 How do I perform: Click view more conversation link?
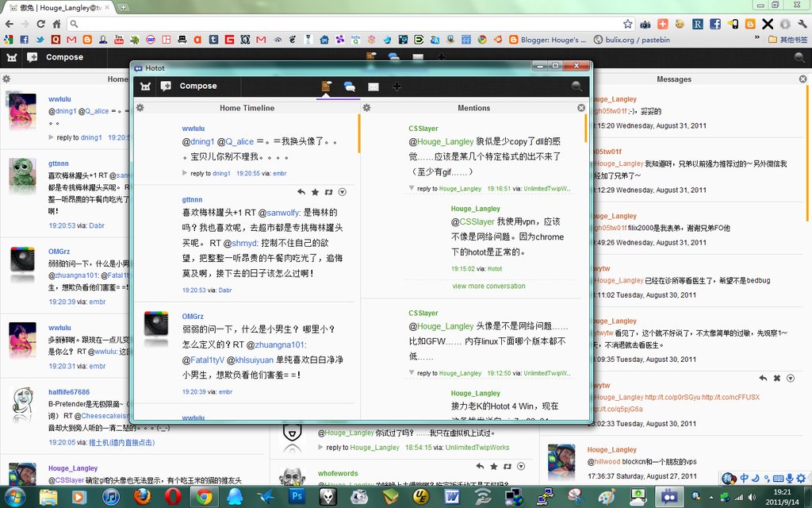(488, 286)
